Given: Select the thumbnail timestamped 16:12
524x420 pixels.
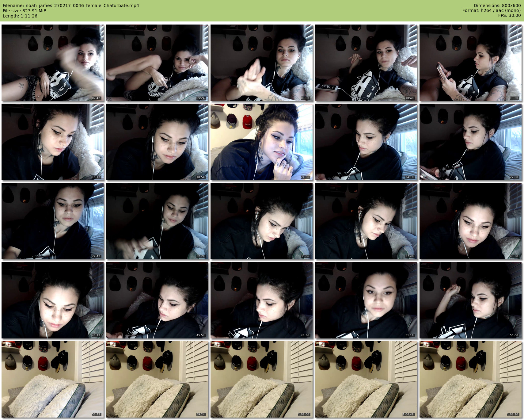Looking at the screenshot, I should coord(53,142).
